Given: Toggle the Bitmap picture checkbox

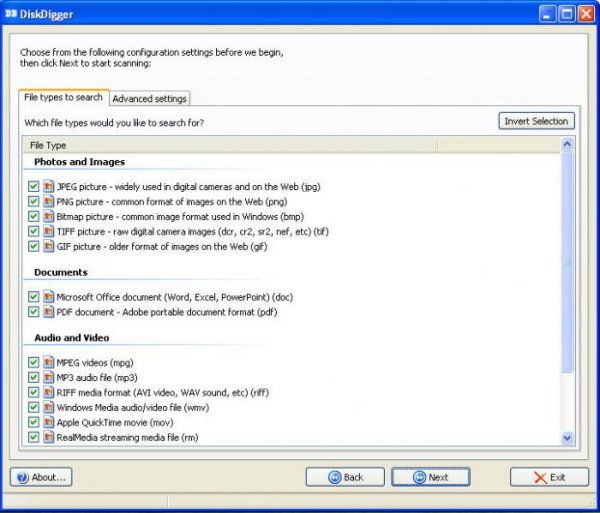Looking at the screenshot, I should coord(33,216).
